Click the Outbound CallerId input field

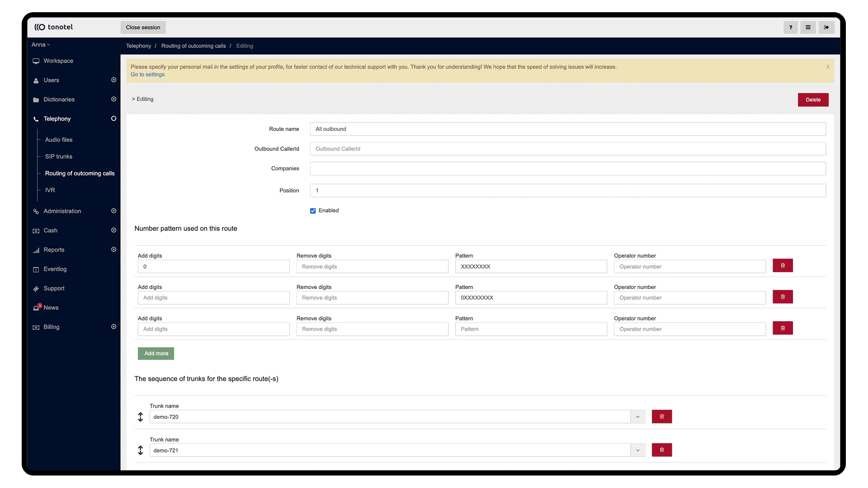pos(567,149)
